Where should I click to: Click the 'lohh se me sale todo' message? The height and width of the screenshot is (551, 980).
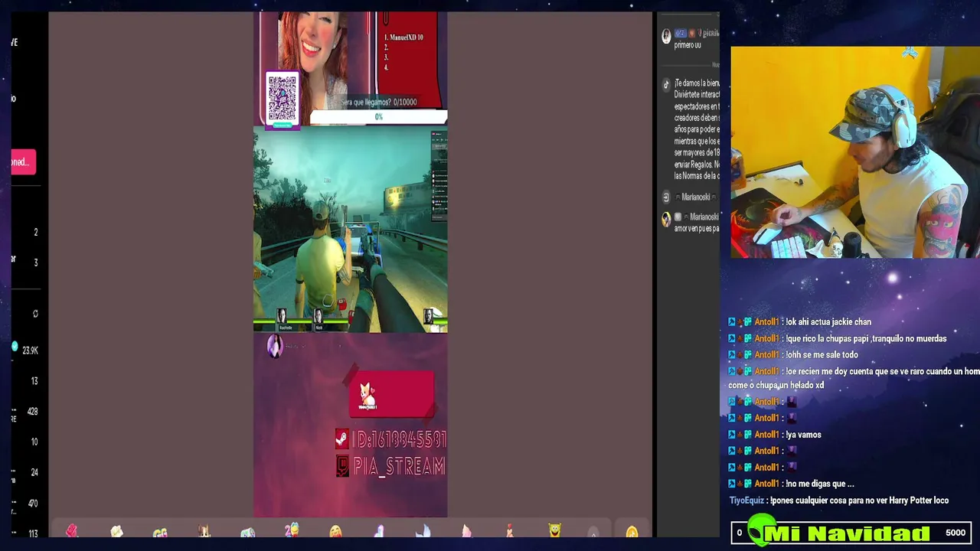click(822, 355)
